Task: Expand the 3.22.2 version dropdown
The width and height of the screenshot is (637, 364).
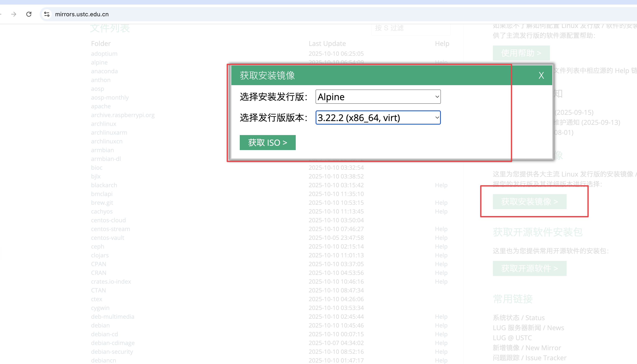Action: [x=378, y=118]
